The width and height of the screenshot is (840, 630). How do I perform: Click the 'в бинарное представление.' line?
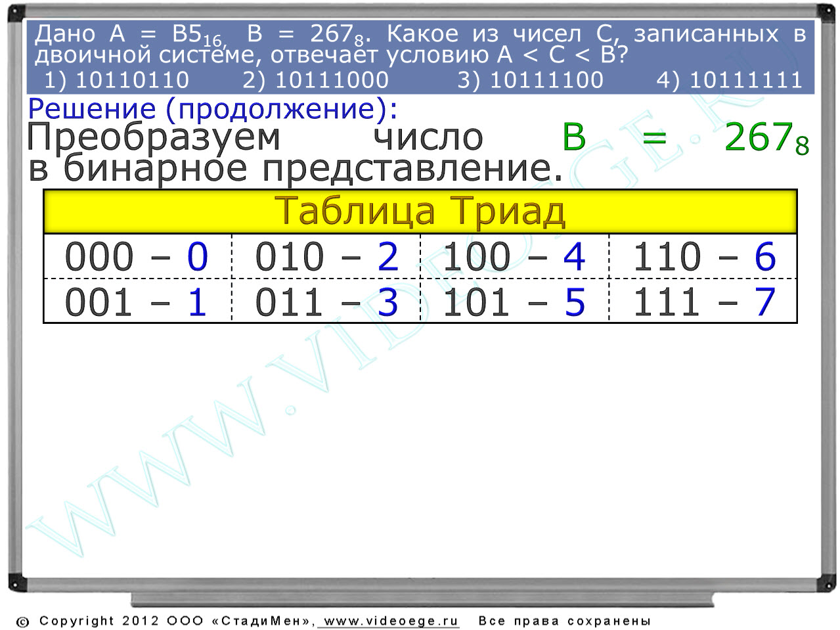click(x=296, y=168)
